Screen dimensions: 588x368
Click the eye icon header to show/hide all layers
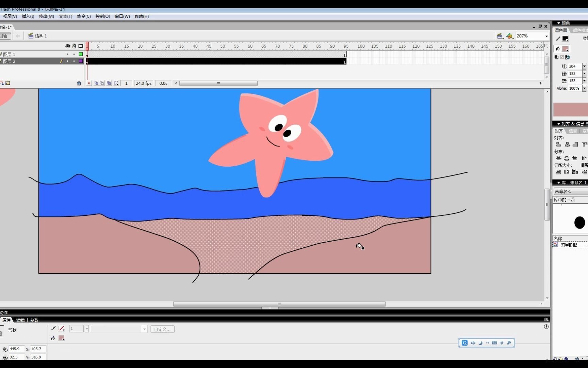[67, 46]
